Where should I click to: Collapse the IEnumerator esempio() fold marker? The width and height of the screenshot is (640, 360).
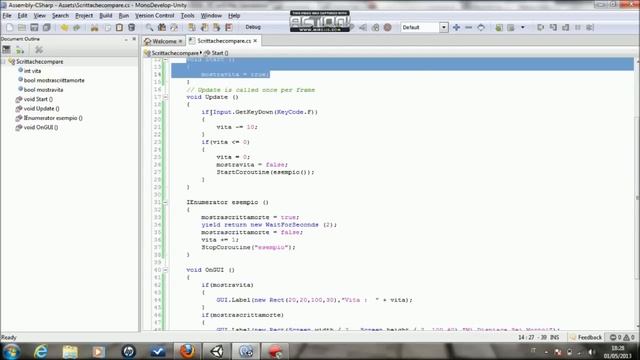[x=165, y=202]
